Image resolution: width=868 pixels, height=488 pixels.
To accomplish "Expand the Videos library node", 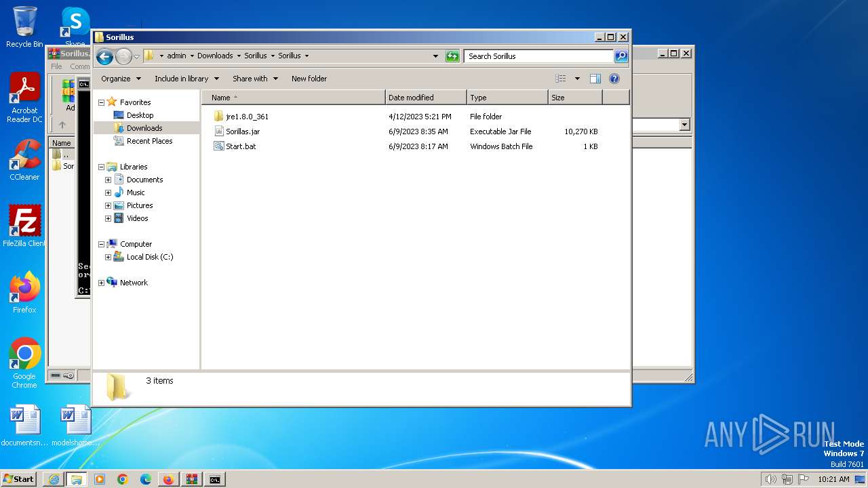I will point(108,218).
